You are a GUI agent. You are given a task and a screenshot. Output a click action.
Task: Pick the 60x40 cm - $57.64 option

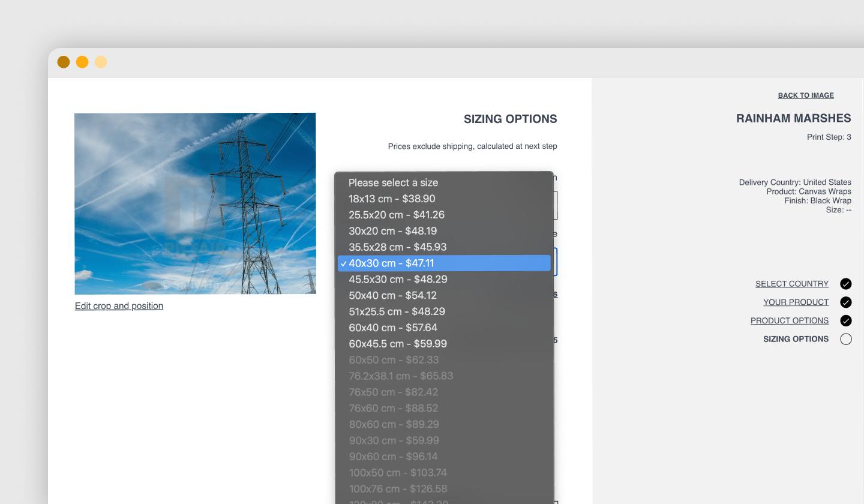point(392,328)
